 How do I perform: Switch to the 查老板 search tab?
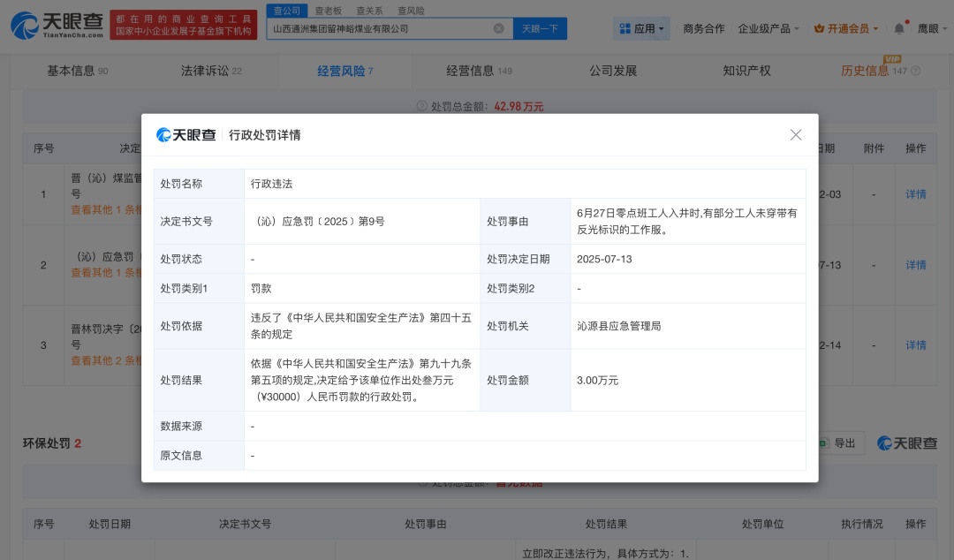(x=328, y=11)
